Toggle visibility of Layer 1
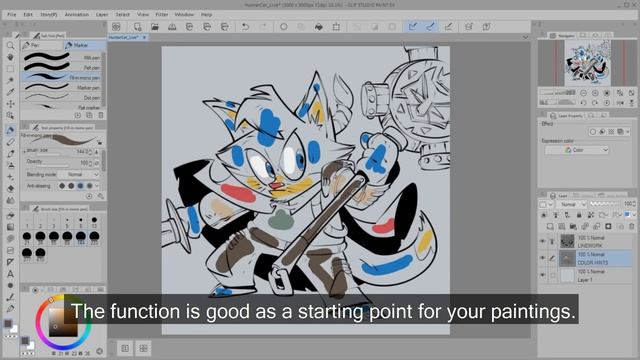This screenshot has width=640, height=360. [543, 275]
